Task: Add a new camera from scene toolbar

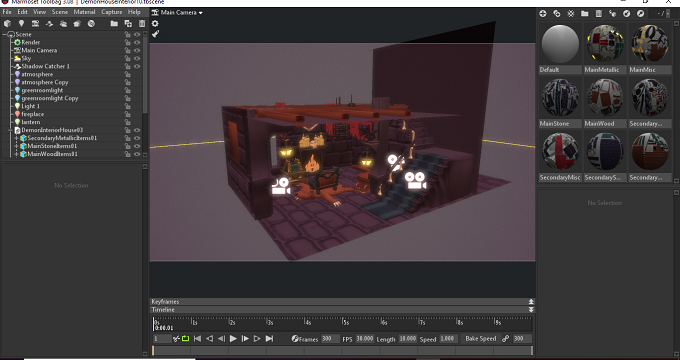Action: pos(35,23)
